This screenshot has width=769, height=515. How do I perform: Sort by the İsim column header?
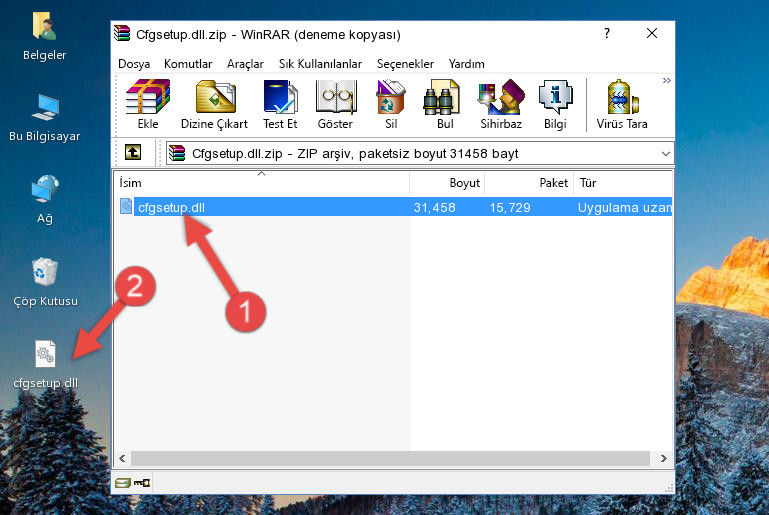pyautogui.click(x=262, y=183)
